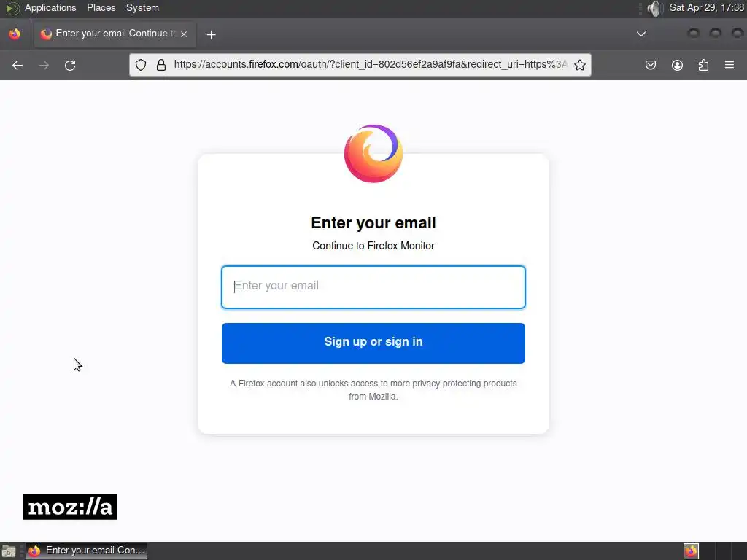The image size is (747, 560).
Task: Reload the current page
Action: tap(70, 65)
